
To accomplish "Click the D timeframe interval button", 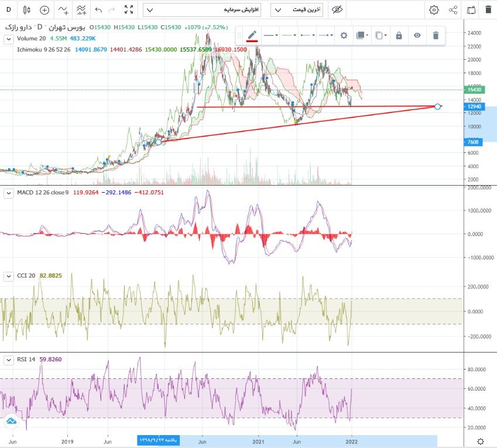I will pyautogui.click(x=8, y=10).
